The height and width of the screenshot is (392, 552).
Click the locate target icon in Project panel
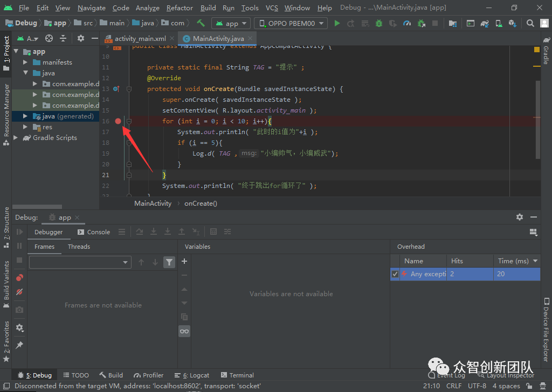49,38
